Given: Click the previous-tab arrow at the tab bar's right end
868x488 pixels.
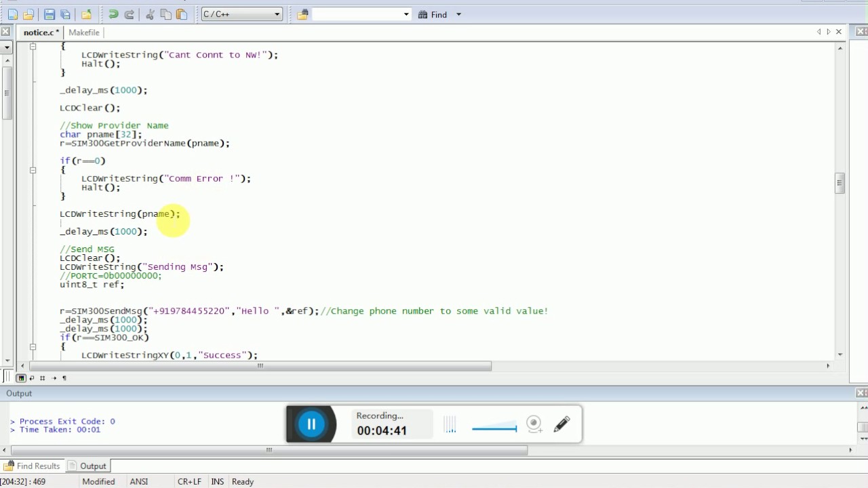Looking at the screenshot, I should (x=818, y=32).
